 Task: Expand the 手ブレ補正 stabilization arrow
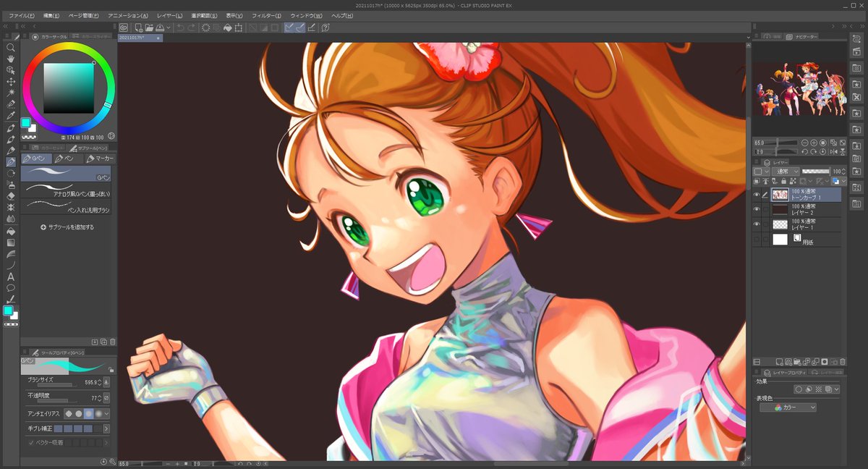pyautogui.click(x=107, y=428)
